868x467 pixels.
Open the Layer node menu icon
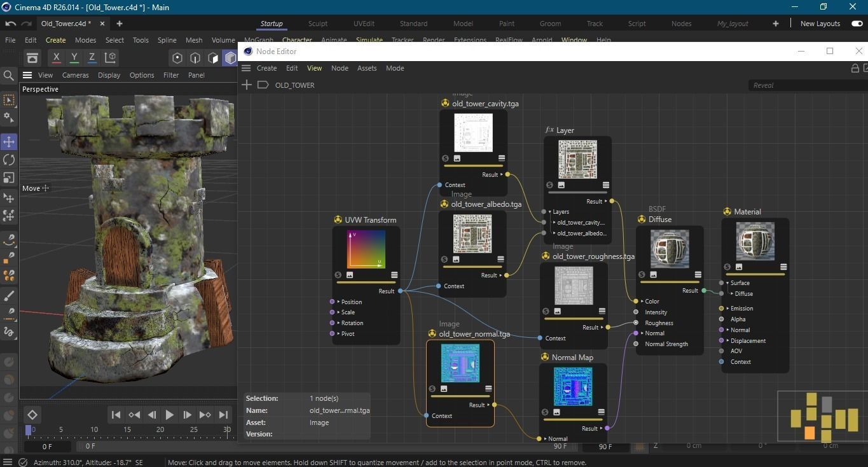point(606,185)
